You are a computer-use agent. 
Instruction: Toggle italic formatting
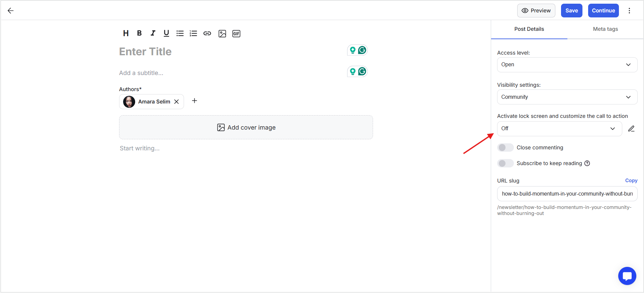(x=153, y=33)
